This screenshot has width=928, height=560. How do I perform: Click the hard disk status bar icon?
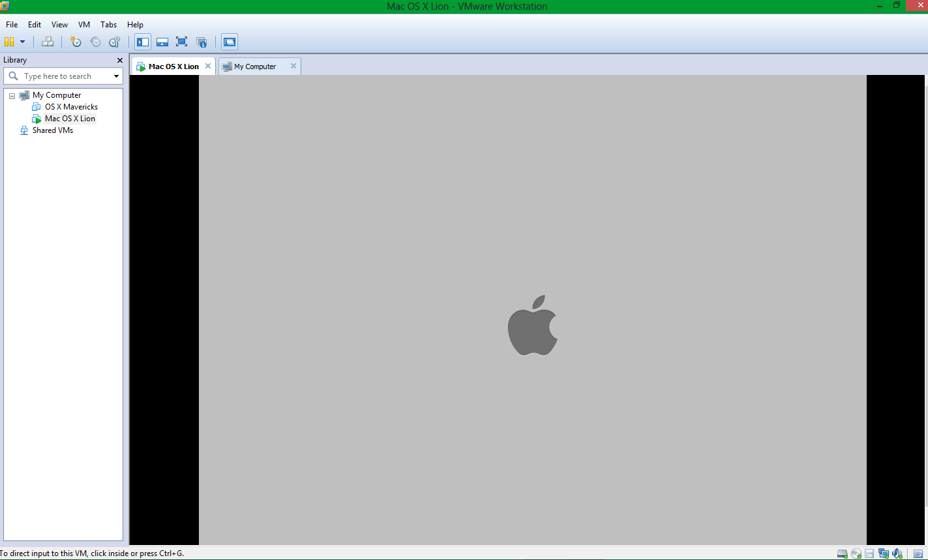click(x=843, y=554)
